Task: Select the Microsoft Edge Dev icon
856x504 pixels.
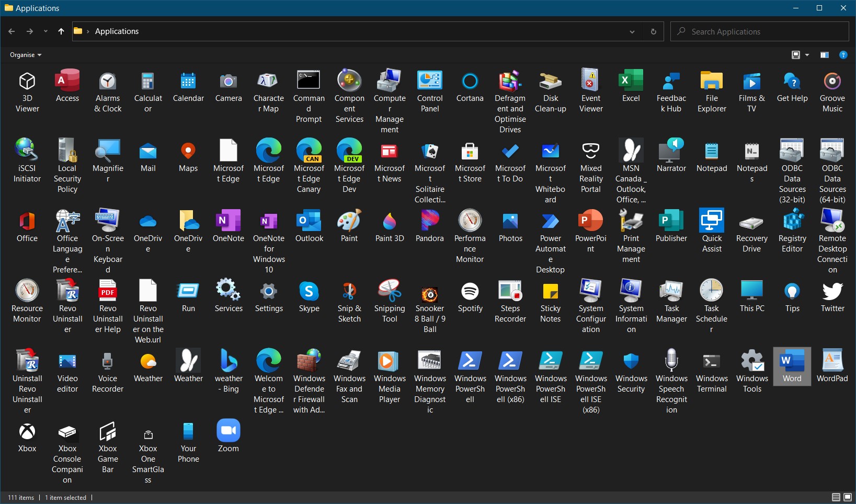Action: coord(349,151)
